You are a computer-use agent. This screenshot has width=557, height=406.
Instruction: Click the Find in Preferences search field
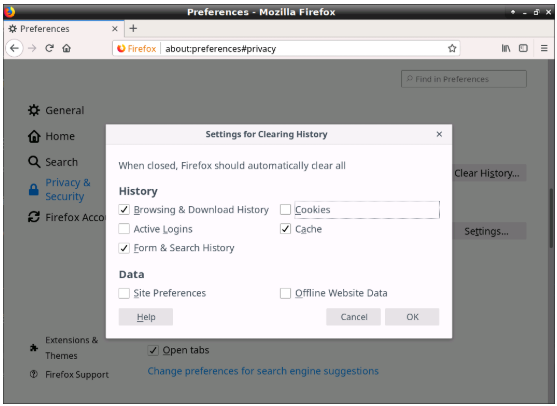464,79
